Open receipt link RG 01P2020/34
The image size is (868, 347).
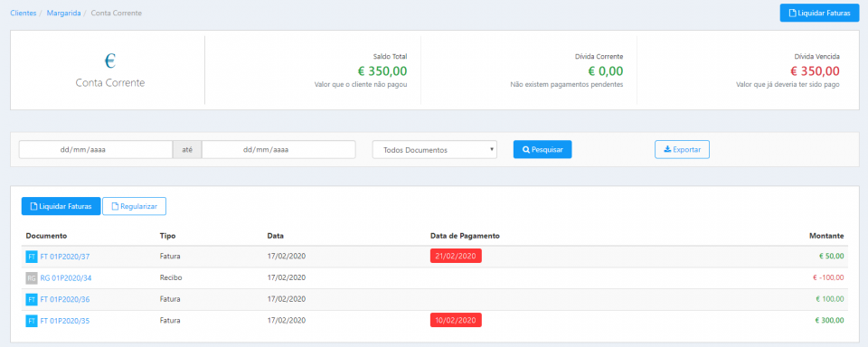66,277
